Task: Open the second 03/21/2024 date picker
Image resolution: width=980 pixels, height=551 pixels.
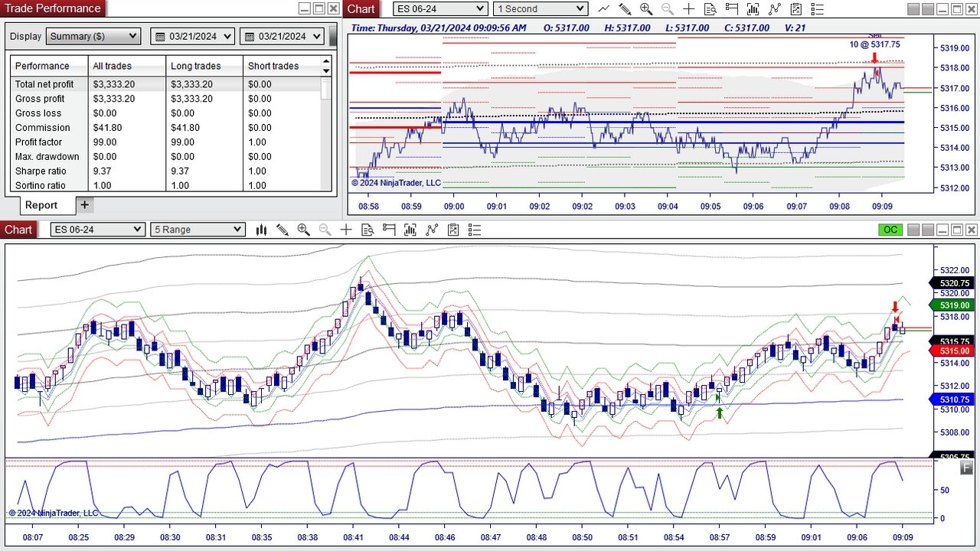Action: [282, 36]
